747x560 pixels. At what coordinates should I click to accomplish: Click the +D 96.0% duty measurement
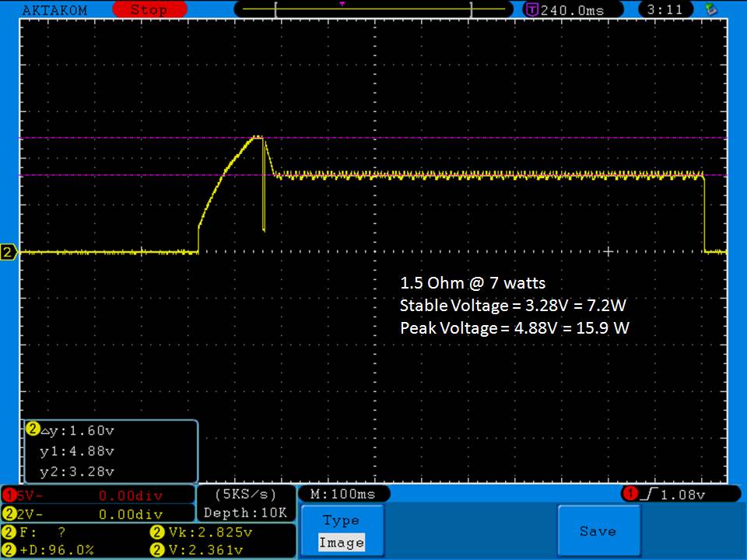click(51, 550)
